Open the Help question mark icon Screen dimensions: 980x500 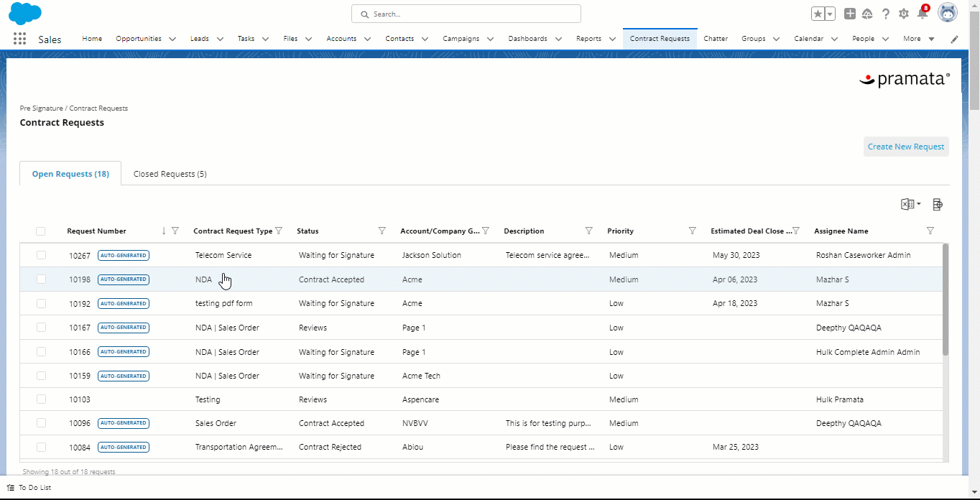pyautogui.click(x=886, y=14)
